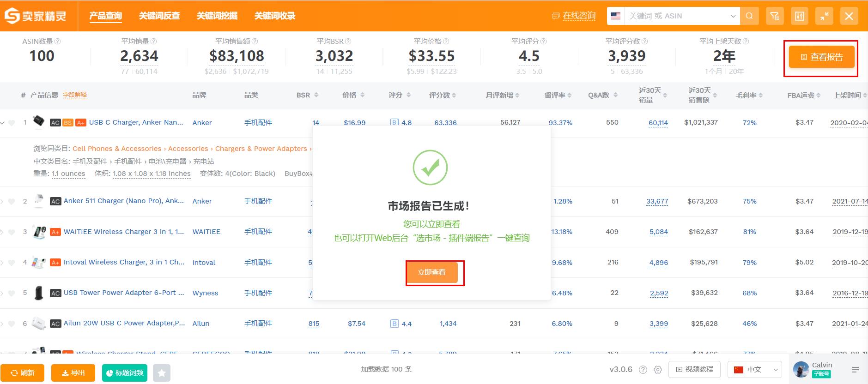Click the 导出 export button
Screen dimensions: 868x384
[73, 373]
